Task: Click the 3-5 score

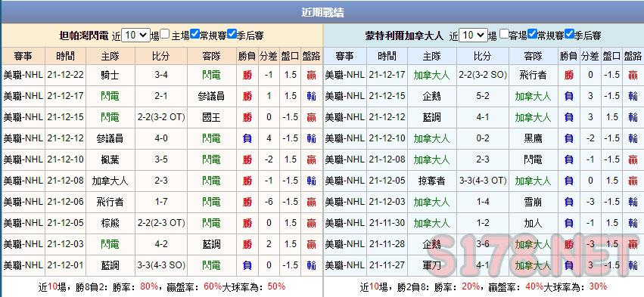Action: (x=161, y=160)
